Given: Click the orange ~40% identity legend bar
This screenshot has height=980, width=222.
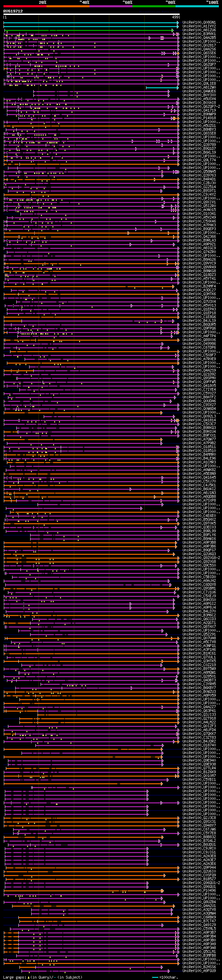Looking at the screenshot, I should point(68,6).
